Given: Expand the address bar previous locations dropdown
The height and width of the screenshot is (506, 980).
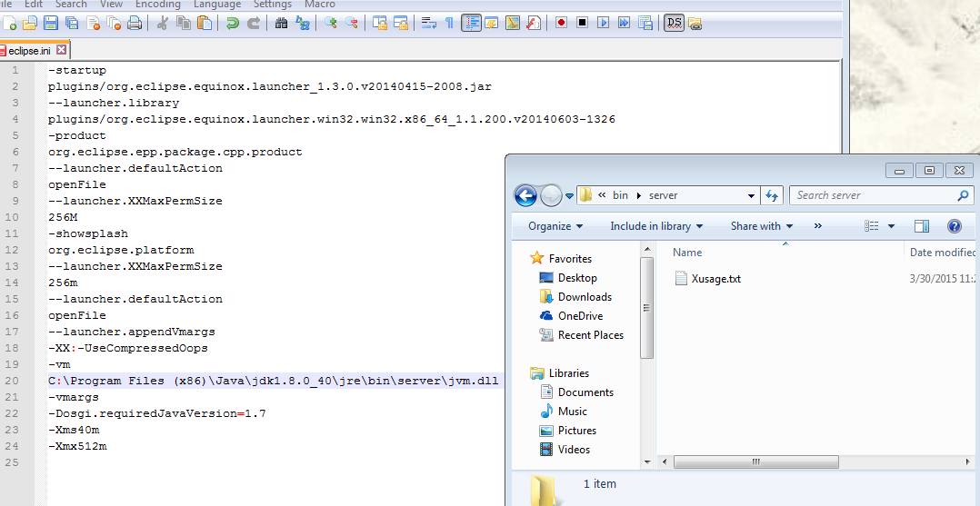Looking at the screenshot, I should click(751, 195).
